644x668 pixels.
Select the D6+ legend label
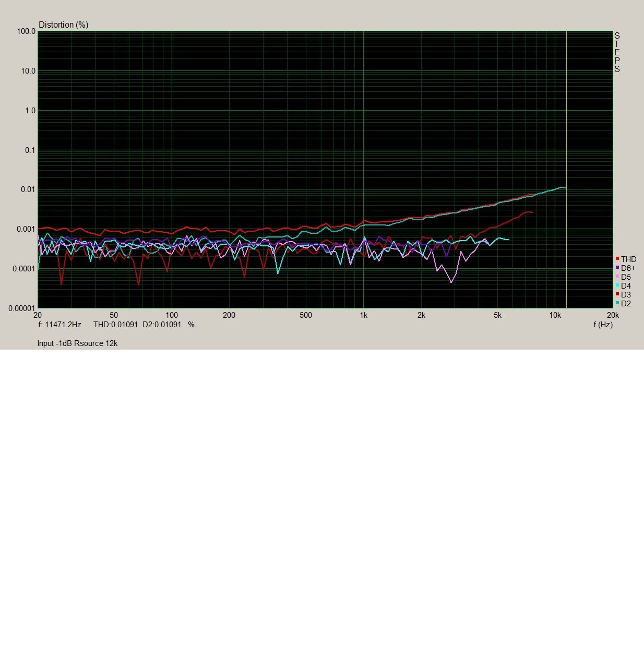[628, 268]
